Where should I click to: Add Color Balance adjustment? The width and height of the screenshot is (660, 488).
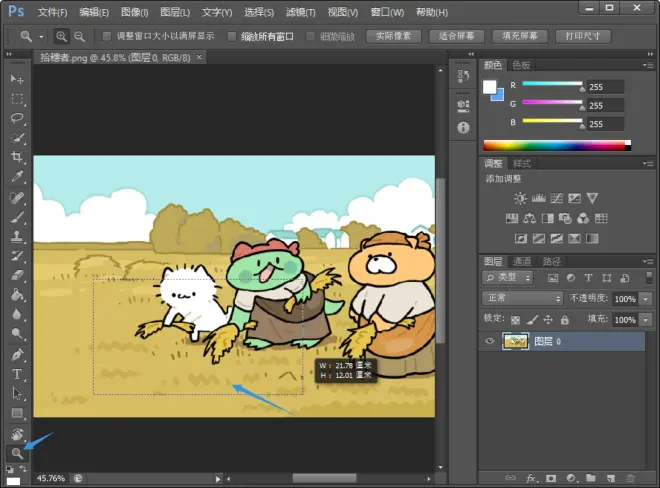click(530, 218)
